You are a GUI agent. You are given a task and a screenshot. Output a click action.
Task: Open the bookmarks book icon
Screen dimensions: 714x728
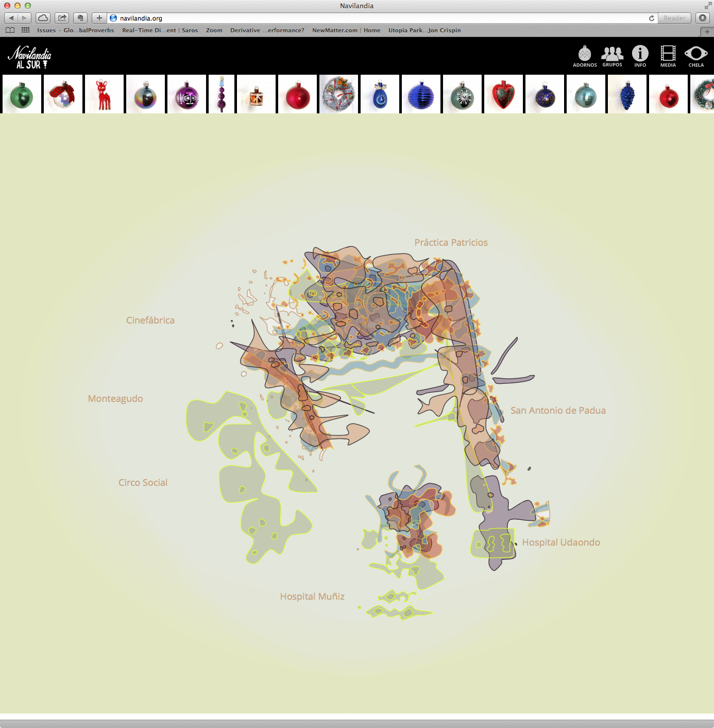tap(10, 30)
